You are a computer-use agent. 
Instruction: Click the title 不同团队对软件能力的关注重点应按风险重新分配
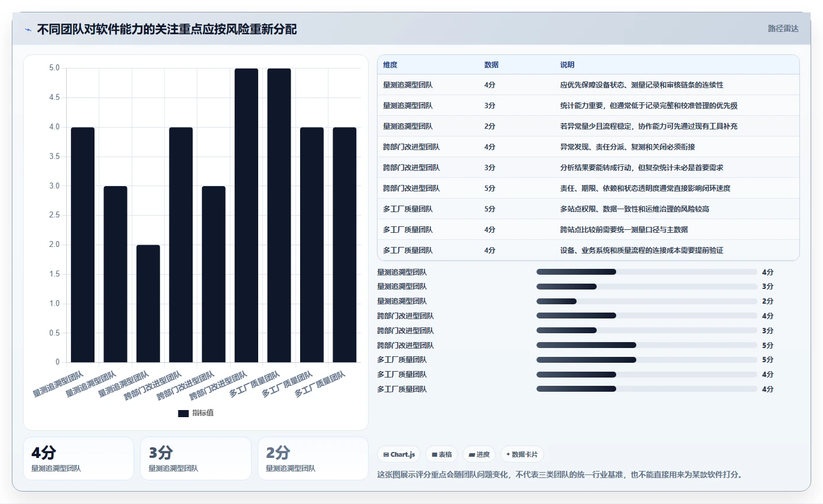click(x=167, y=30)
